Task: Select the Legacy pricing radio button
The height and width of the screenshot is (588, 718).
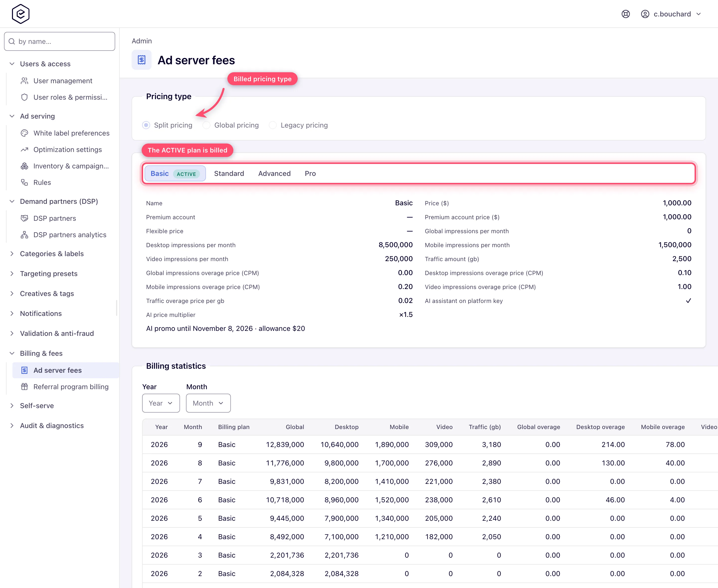Action: point(273,125)
